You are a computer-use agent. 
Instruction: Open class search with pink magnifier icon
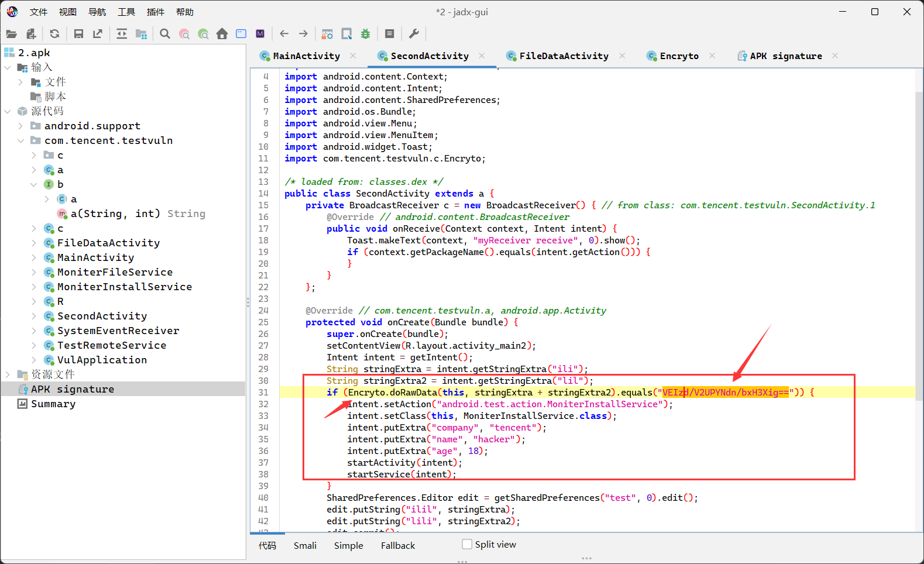(x=184, y=34)
